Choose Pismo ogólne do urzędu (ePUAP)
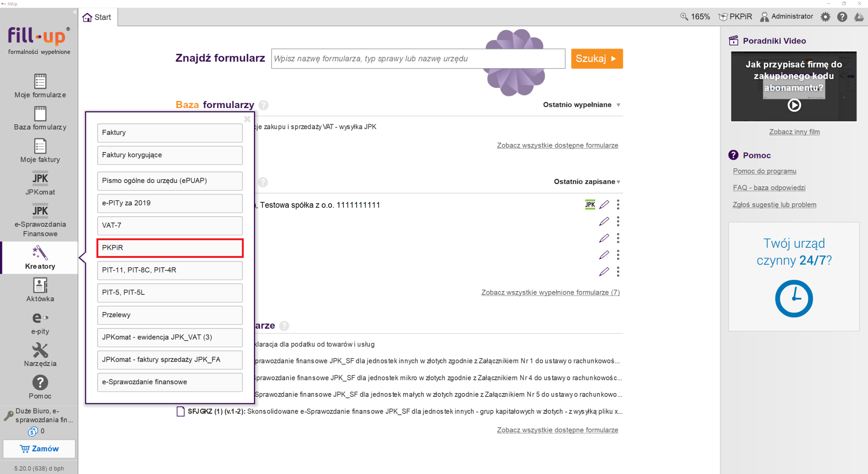The width and height of the screenshot is (868, 474). pyautogui.click(x=170, y=181)
